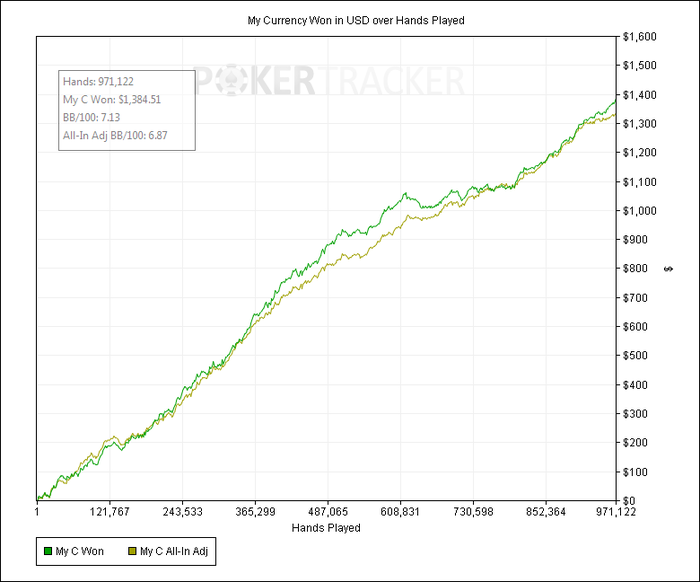This screenshot has height=582, width=700.
Task: Click the $1,200 y-axis label
Action: tap(639, 153)
